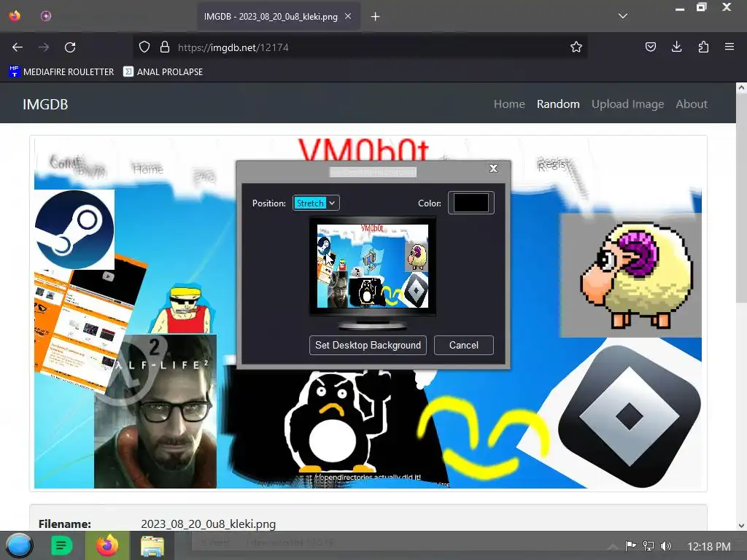Expand the list all tabs chevron

click(x=623, y=16)
